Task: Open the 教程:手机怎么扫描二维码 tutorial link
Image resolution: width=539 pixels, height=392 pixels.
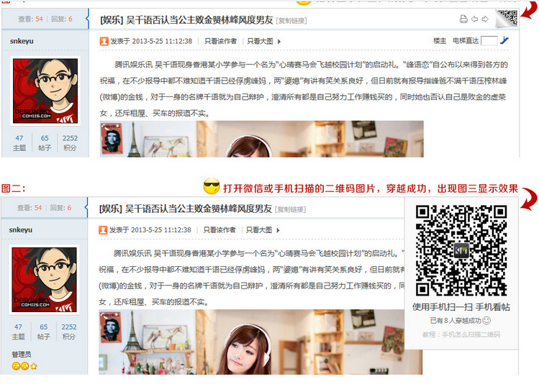Action: (x=461, y=334)
